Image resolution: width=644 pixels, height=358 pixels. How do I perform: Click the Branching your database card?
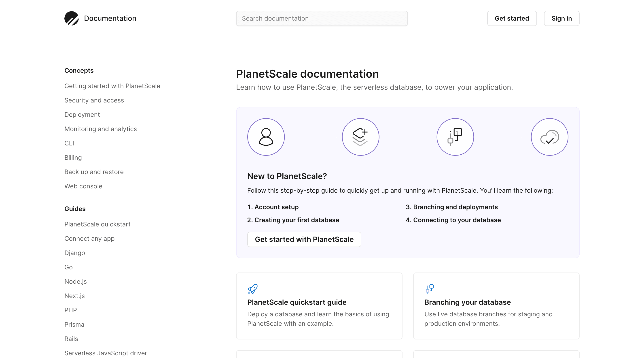point(496,306)
